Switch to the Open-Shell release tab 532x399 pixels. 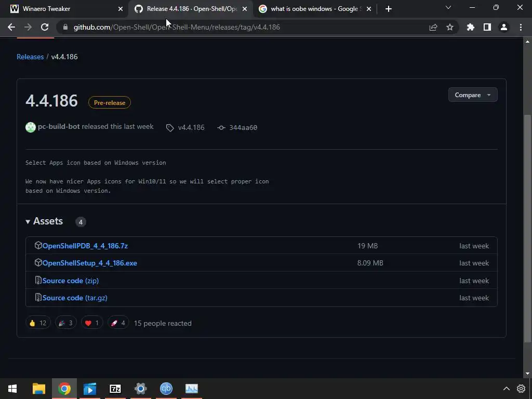pyautogui.click(x=191, y=9)
